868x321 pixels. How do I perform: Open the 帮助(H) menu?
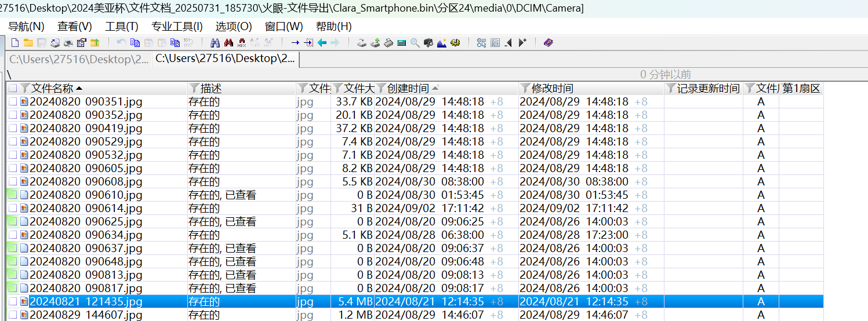pos(334,27)
